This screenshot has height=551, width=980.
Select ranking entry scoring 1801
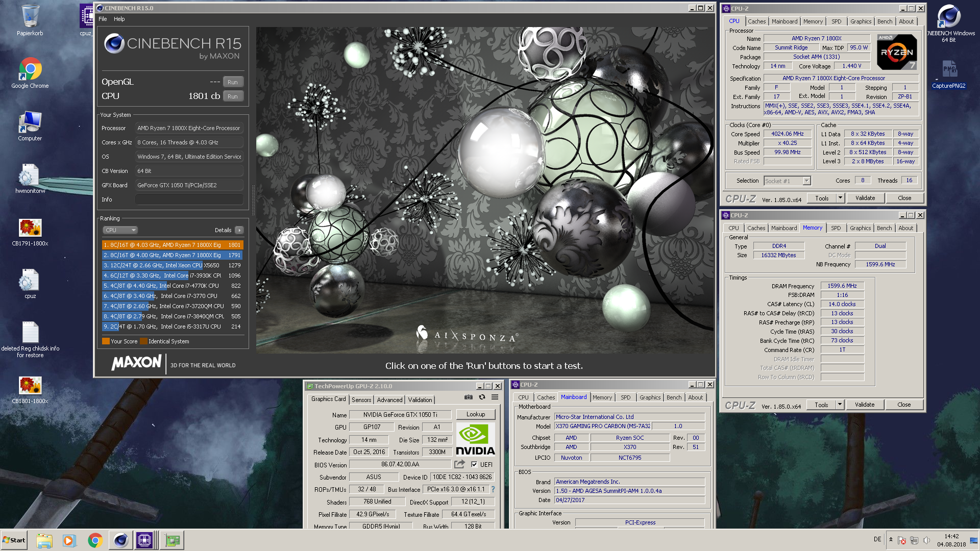(173, 245)
